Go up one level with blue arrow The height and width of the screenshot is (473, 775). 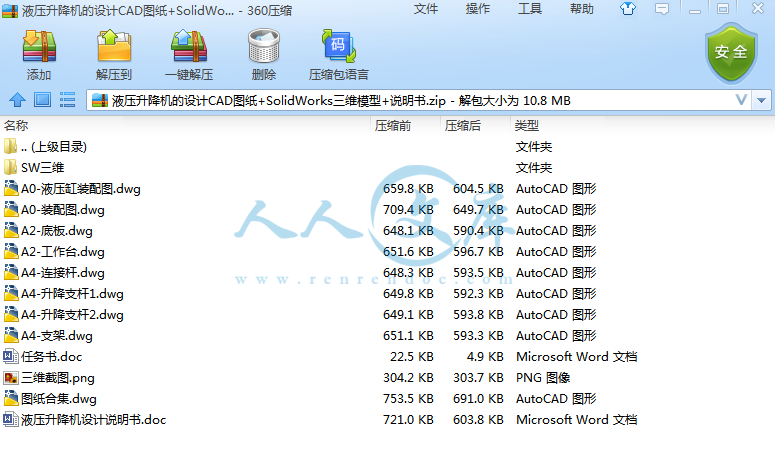17,100
